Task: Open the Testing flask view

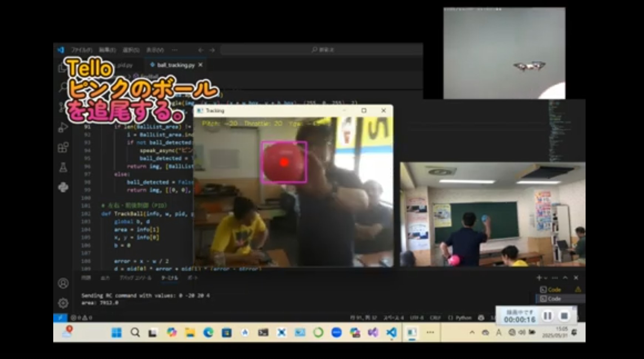Action: tap(63, 167)
